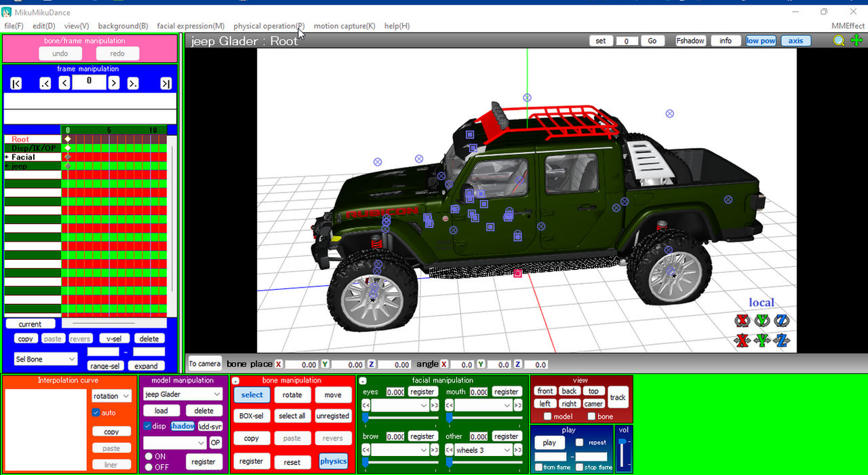Open the physical operation(P) menu
Viewport: 868px width, 475px height.
[269, 26]
